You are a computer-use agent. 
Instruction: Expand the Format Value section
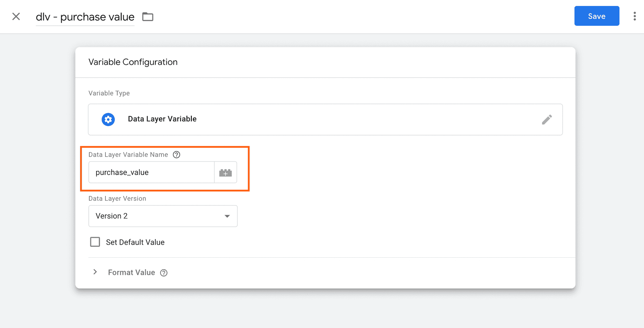[95, 272]
